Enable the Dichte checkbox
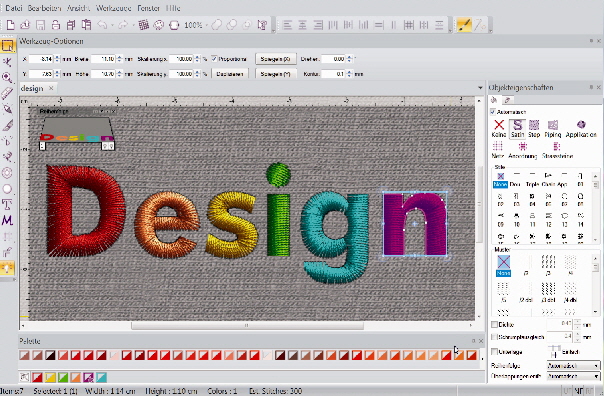 494,324
